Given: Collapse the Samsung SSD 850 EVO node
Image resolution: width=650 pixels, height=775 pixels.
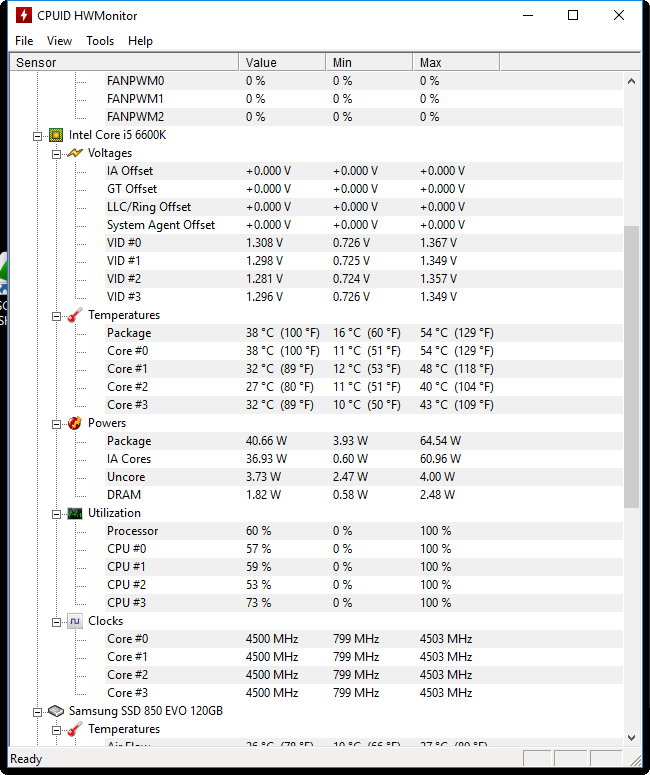Looking at the screenshot, I should [38, 712].
